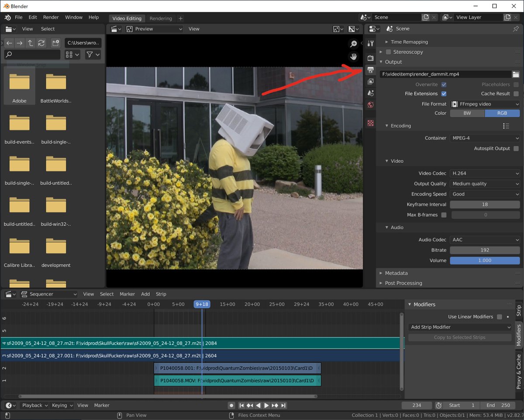Open the Keying popover
This screenshot has height=420, width=524.
[62, 406]
